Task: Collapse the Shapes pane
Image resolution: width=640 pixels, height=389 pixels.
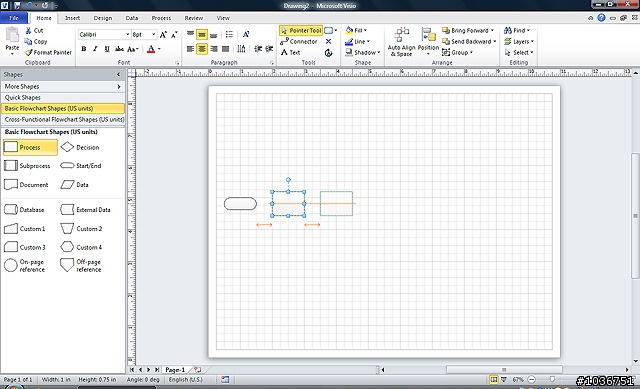Action: 118,75
